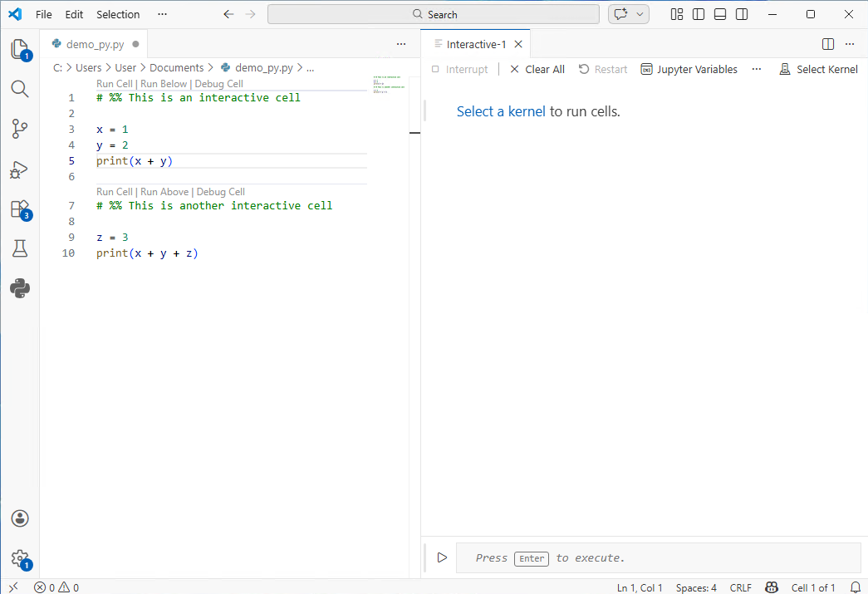The image size is (868, 594).
Task: Toggle the panel layout visibility
Action: (x=720, y=14)
